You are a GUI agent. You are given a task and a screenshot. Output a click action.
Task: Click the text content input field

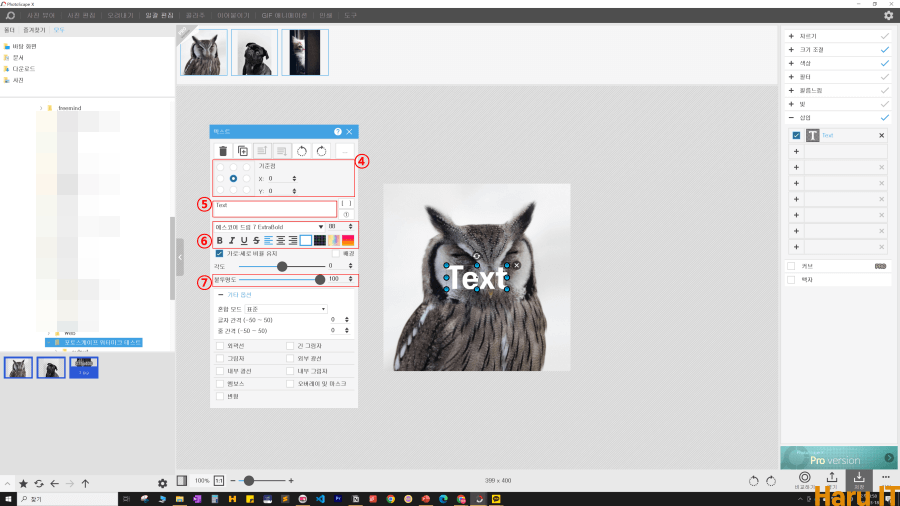pyautogui.click(x=274, y=209)
